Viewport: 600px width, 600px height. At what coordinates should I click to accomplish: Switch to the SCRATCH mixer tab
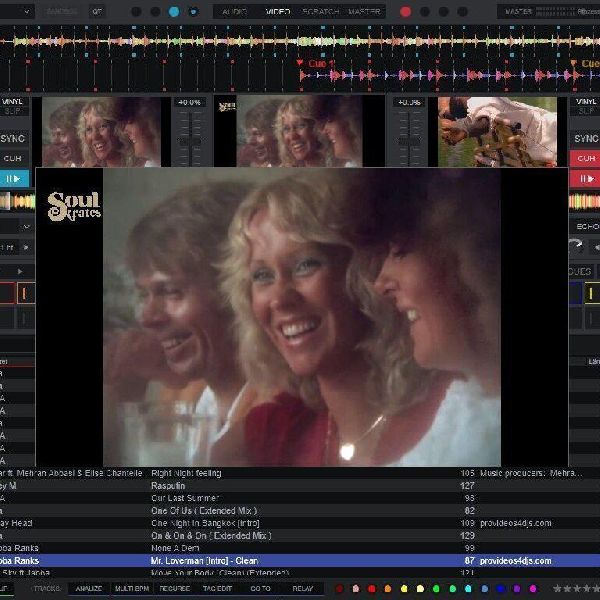pyautogui.click(x=318, y=11)
